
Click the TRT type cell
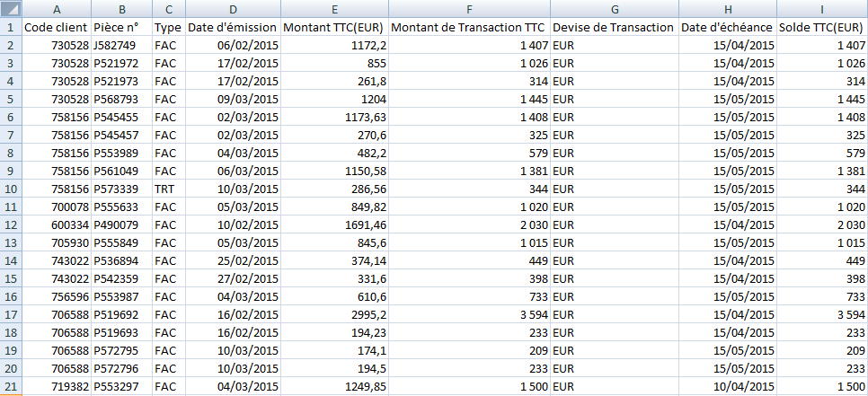pyautogui.click(x=165, y=189)
